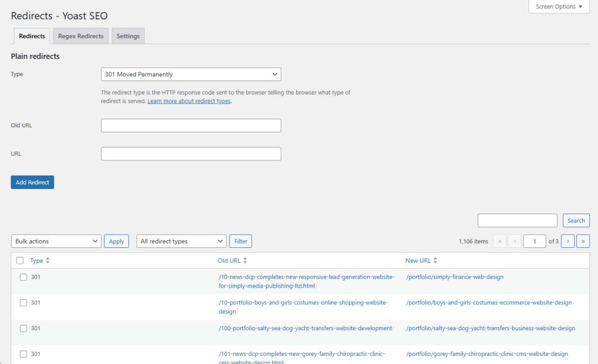Click the current page number input field
Image resolution: width=598 pixels, height=364 pixels.
pos(534,241)
